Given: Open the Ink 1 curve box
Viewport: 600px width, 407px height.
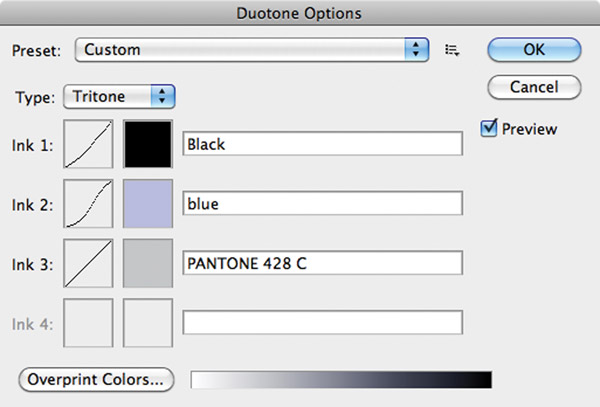Looking at the screenshot, I should [x=89, y=144].
